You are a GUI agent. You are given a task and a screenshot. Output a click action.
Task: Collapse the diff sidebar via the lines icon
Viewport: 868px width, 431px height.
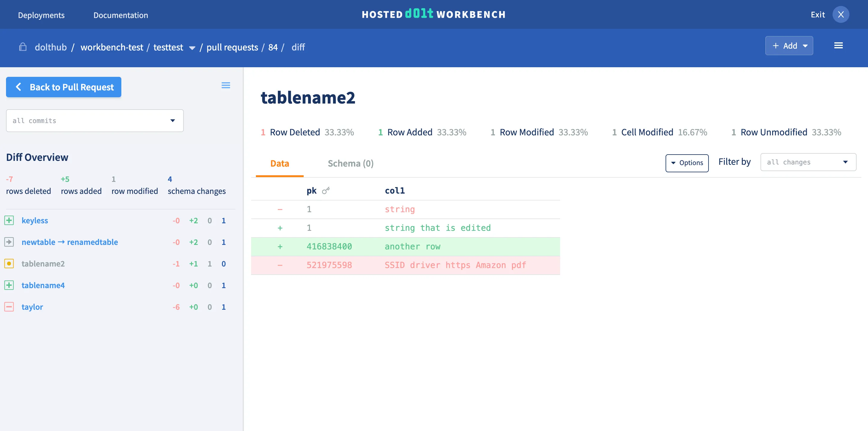pos(226,85)
